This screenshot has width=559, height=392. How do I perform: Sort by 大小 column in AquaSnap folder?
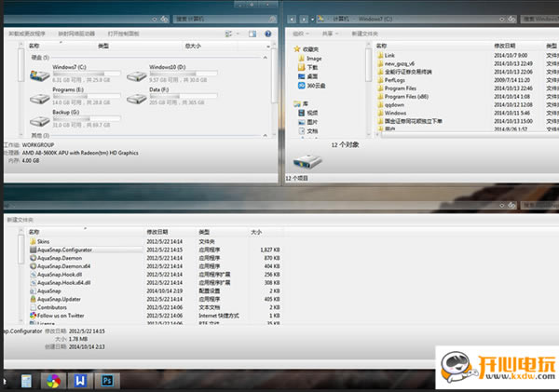tap(256, 232)
